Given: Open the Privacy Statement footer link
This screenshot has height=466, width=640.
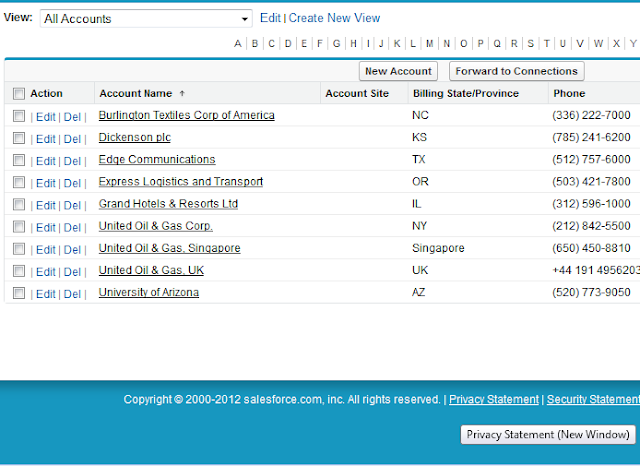Looking at the screenshot, I should [x=493, y=399].
